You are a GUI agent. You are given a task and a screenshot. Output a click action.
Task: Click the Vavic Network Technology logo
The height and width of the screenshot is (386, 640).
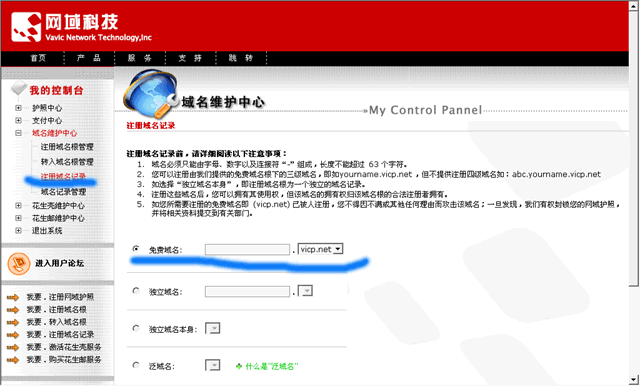tap(81, 27)
